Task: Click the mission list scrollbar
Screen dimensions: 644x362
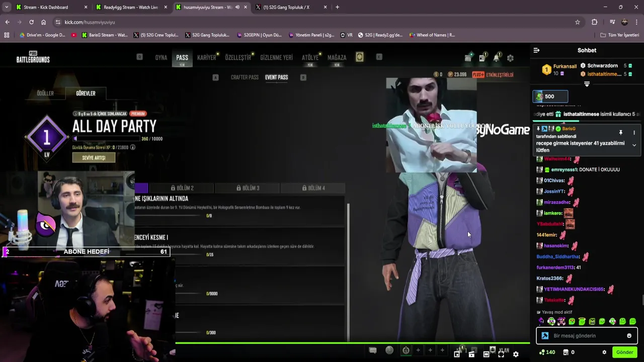Action: pos(348,271)
